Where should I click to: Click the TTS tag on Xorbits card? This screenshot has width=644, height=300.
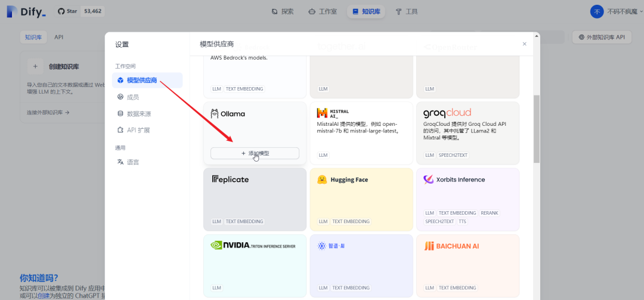463,221
